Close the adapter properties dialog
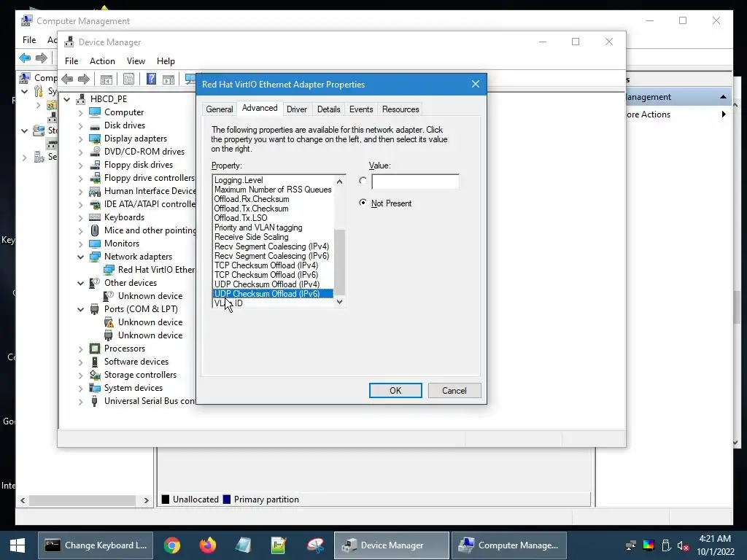747x560 pixels. pos(476,85)
